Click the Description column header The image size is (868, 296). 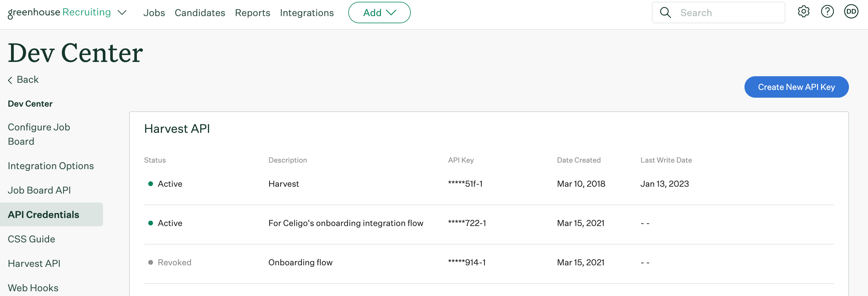[x=288, y=160]
